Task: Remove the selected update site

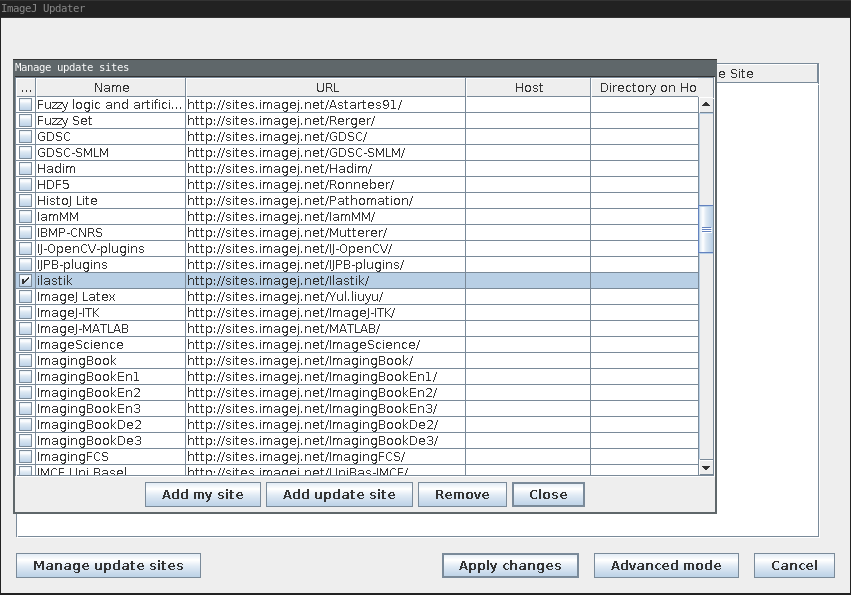Action: pyautogui.click(x=462, y=494)
